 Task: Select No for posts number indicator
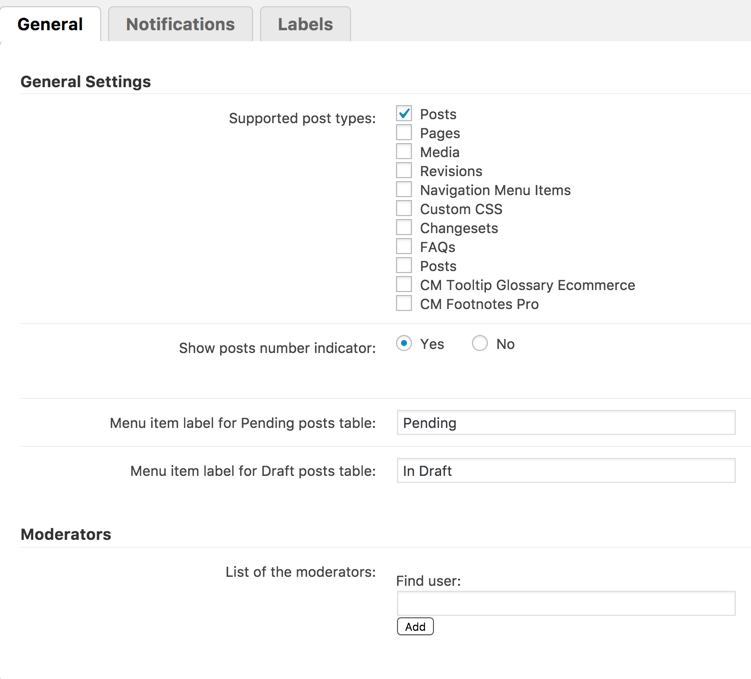point(480,344)
